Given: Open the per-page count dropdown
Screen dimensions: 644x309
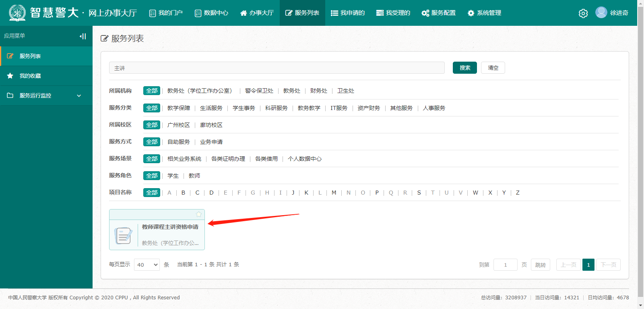Looking at the screenshot, I should pos(147,265).
